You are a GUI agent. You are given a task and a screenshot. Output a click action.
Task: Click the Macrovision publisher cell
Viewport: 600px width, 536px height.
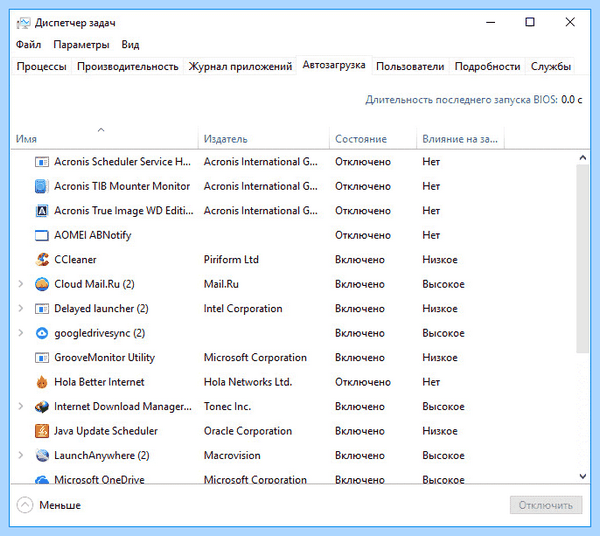click(x=232, y=456)
